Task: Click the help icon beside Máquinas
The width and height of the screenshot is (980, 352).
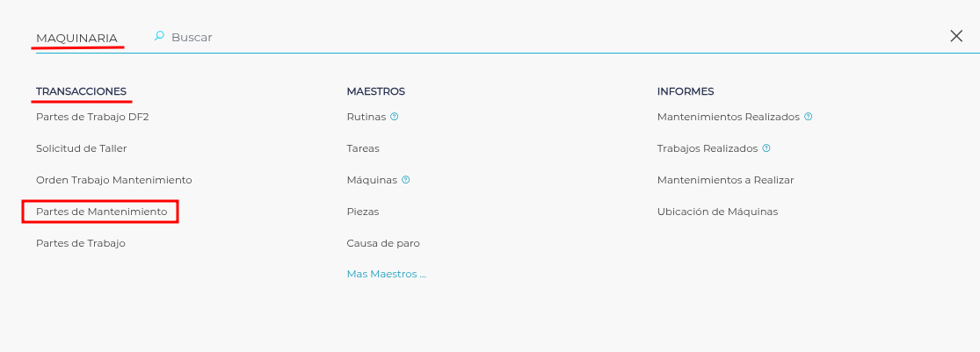Action: (x=406, y=180)
